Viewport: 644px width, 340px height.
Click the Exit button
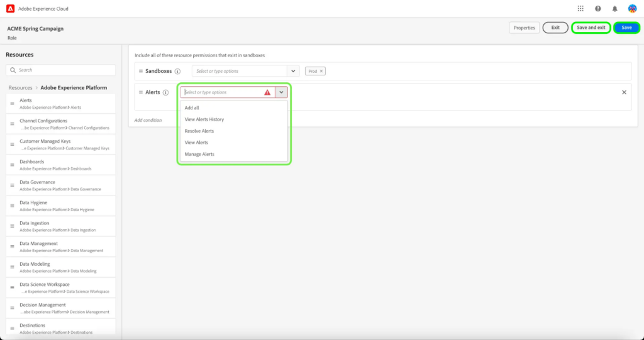click(555, 28)
